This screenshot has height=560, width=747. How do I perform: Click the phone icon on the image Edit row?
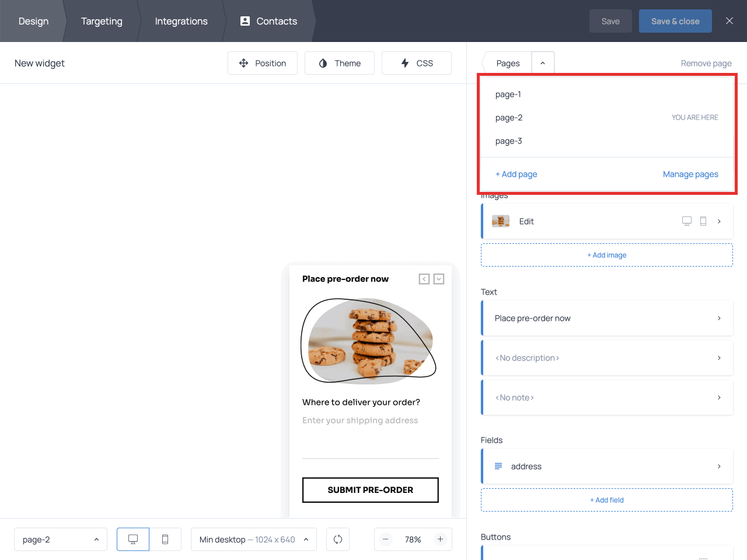[x=703, y=221]
